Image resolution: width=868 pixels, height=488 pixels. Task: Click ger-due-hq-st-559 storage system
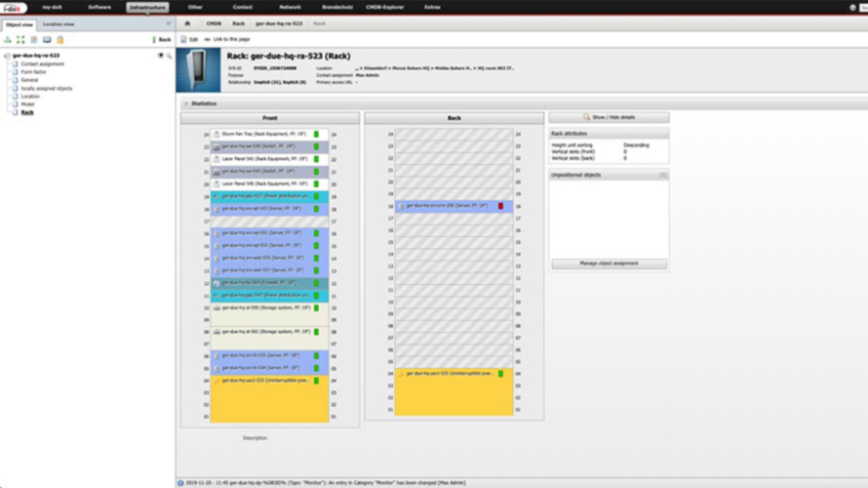(269, 313)
